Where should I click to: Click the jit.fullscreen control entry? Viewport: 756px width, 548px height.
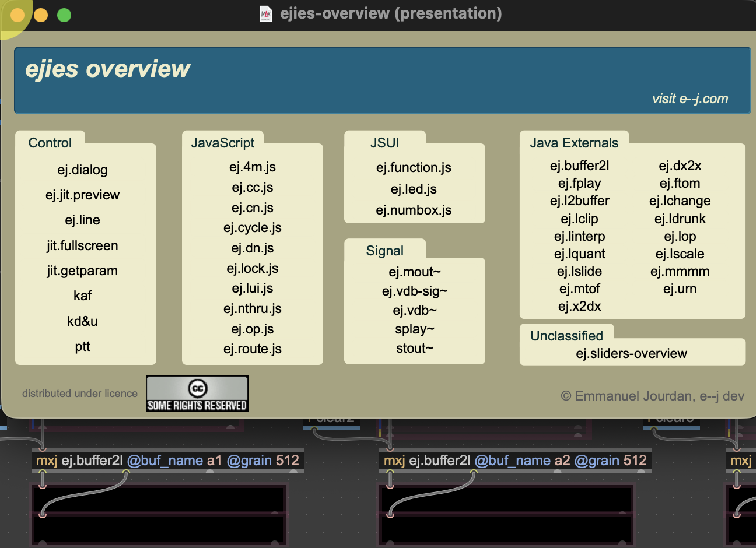(x=82, y=245)
